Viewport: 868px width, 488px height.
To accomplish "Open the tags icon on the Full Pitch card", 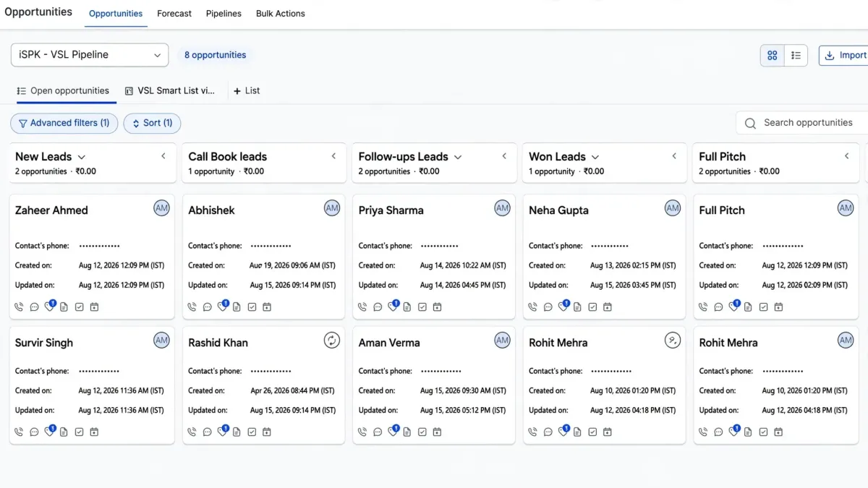I will [733, 307].
